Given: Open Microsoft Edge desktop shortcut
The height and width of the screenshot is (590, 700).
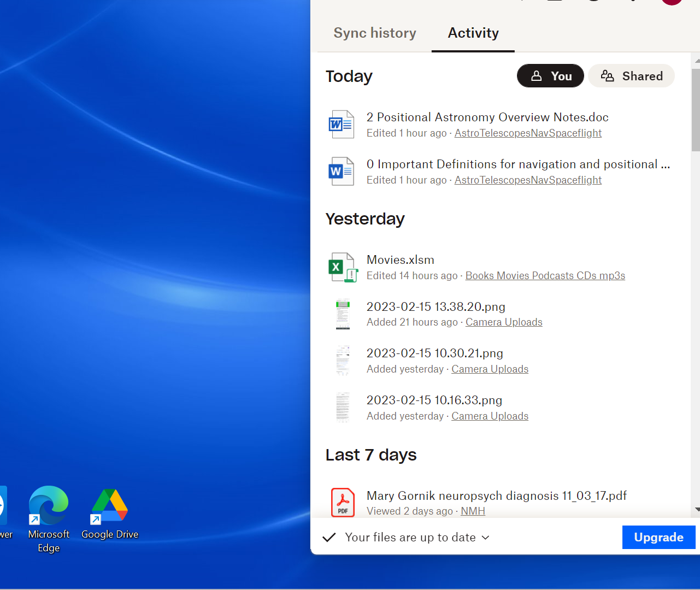Looking at the screenshot, I should click(49, 520).
